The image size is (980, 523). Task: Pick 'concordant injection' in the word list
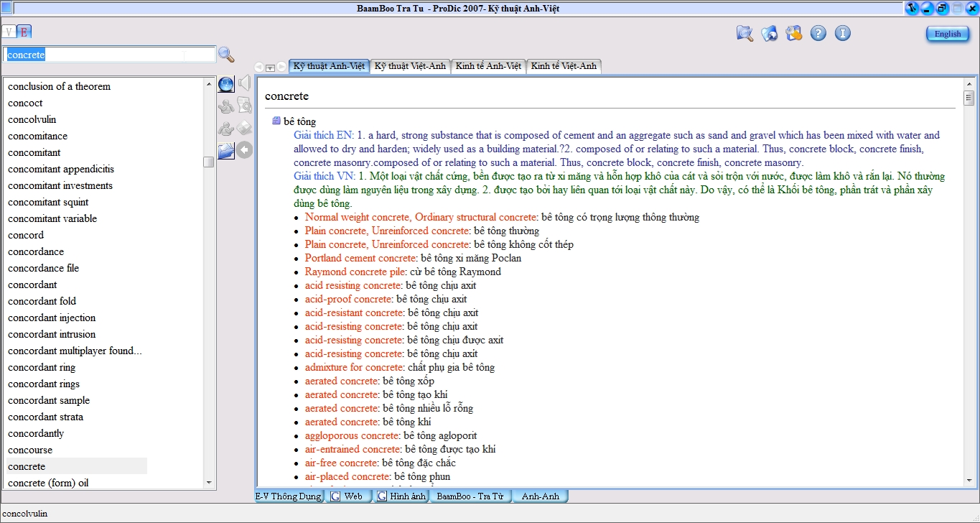pos(52,318)
